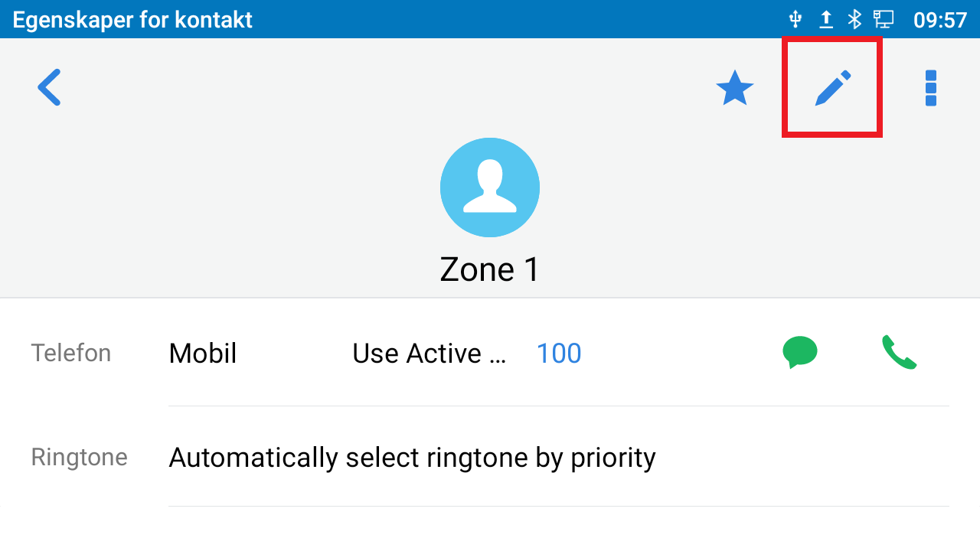The height and width of the screenshot is (551, 980).
Task: Tap the back arrow icon
Action: [x=49, y=87]
